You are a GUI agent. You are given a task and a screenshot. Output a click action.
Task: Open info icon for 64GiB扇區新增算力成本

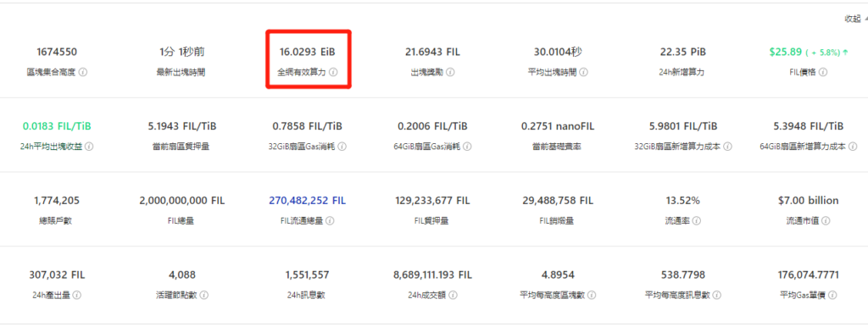click(853, 147)
